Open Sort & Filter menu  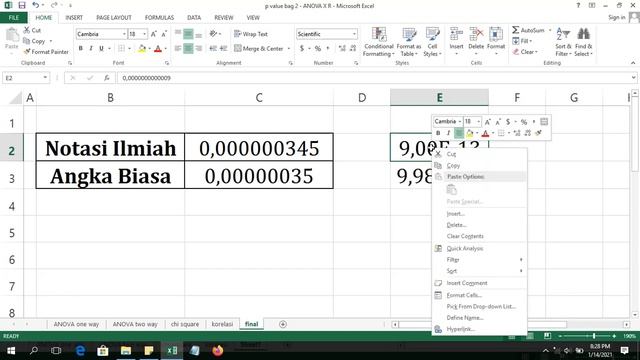(x=563, y=42)
